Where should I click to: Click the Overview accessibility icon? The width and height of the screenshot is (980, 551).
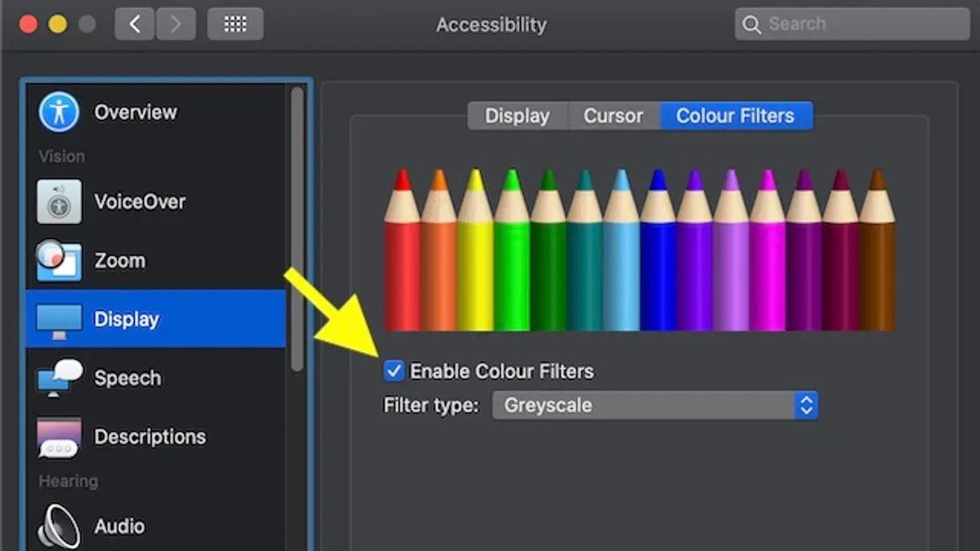(x=59, y=112)
